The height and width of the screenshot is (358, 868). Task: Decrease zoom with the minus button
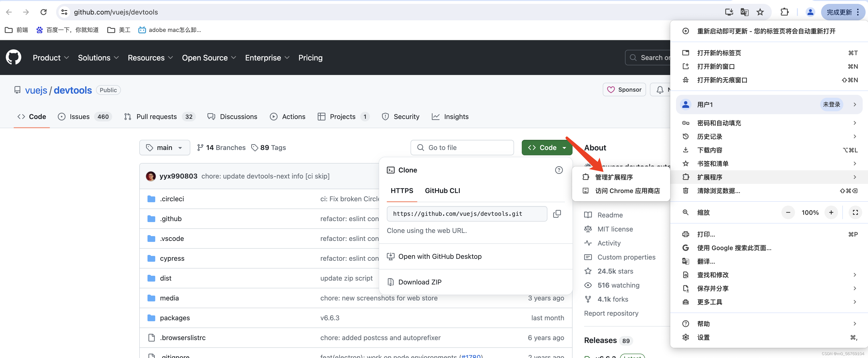click(x=788, y=212)
